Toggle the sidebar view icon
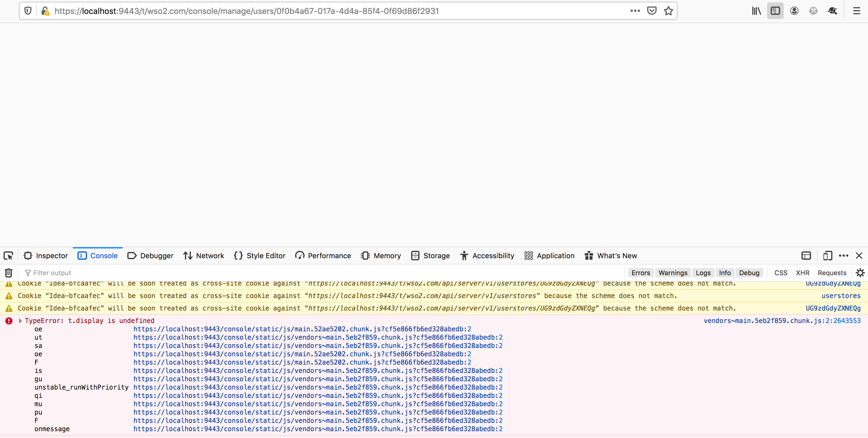Screen dimensions: 868x438 [775, 11]
